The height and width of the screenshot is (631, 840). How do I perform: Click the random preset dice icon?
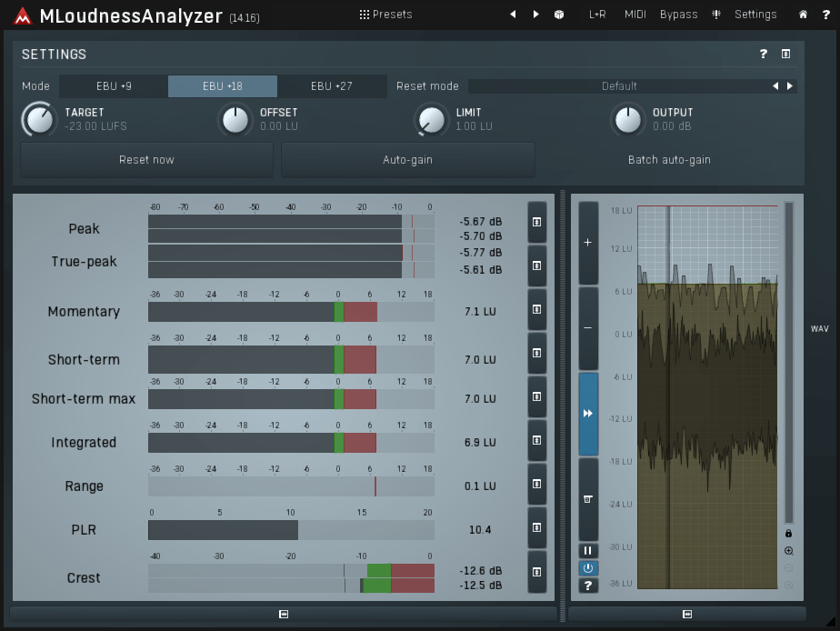tap(559, 15)
